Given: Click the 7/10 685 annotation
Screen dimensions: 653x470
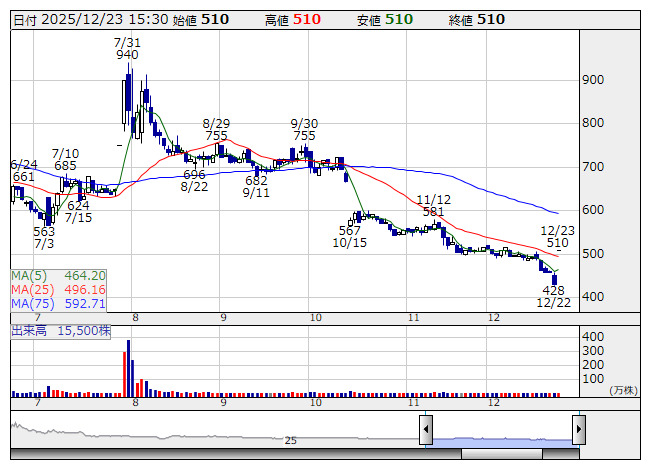Looking at the screenshot, I should click(65, 159).
